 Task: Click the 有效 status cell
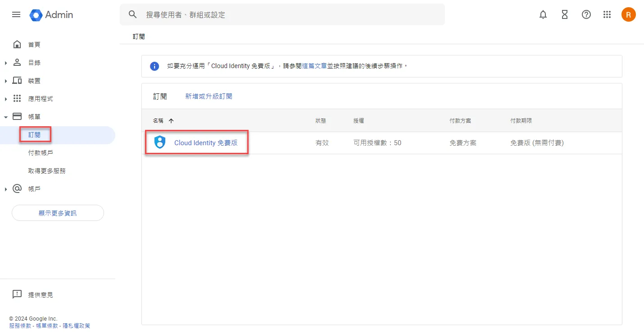[322, 143]
